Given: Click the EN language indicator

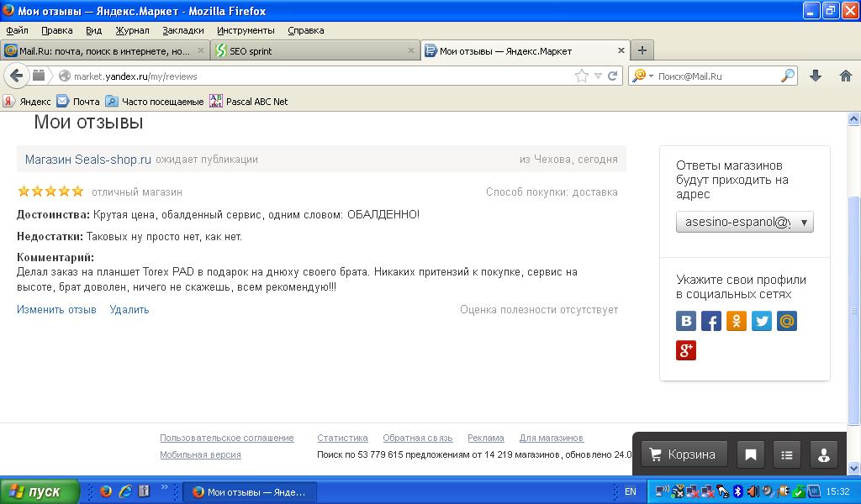Looking at the screenshot, I should [631, 491].
